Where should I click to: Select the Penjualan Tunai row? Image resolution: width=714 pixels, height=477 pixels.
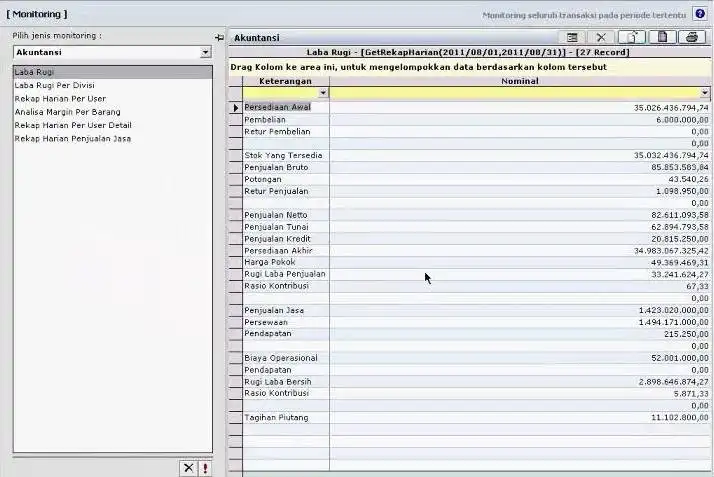(x=469, y=227)
